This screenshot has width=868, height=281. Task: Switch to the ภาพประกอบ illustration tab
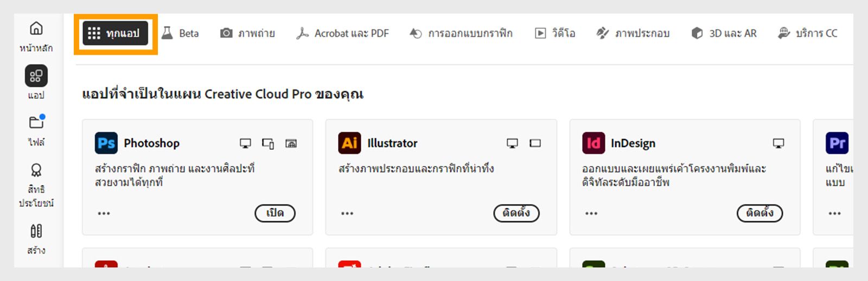coord(633,34)
